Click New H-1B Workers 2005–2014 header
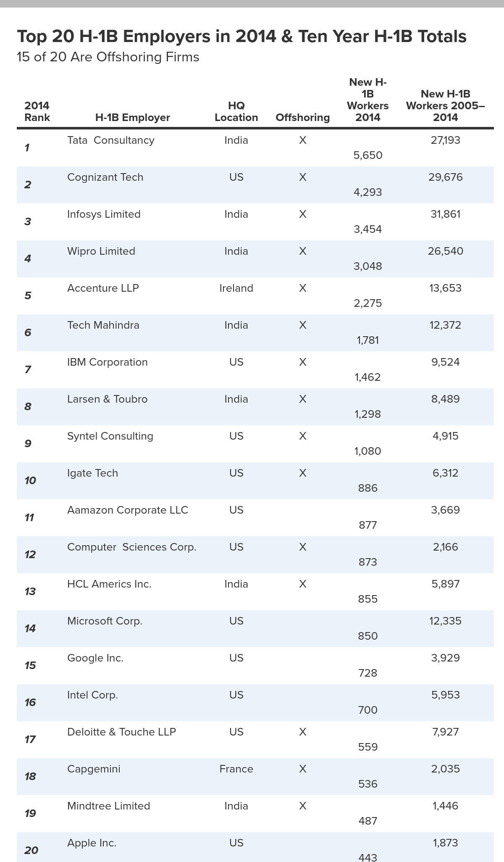 pyautogui.click(x=446, y=105)
